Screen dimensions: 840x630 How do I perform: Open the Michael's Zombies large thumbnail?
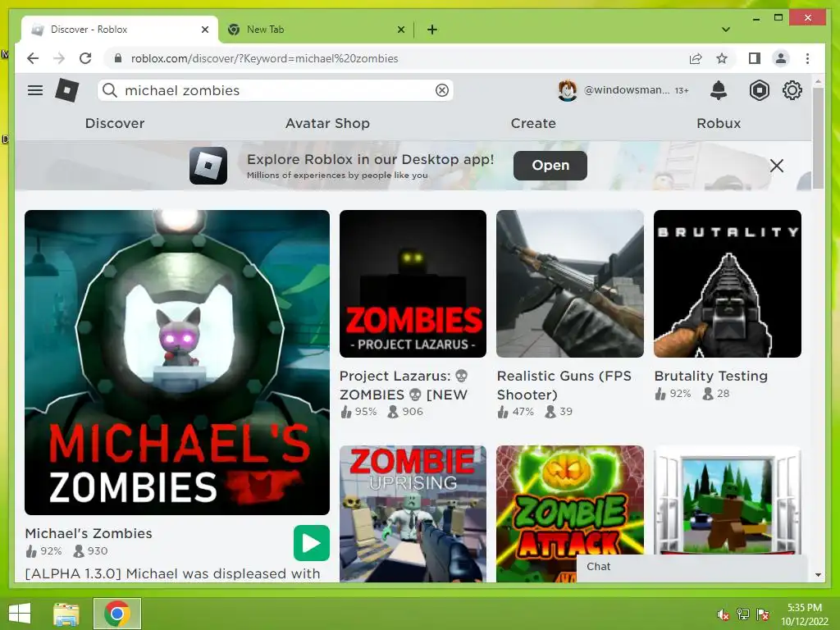pyautogui.click(x=177, y=363)
